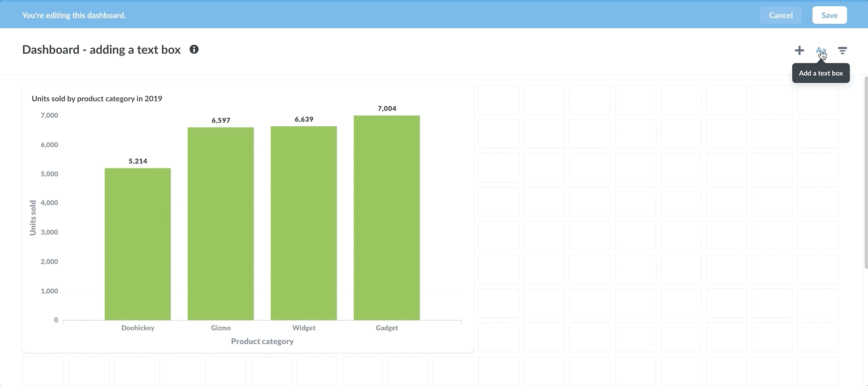Click the 5,214 value label above the Doohickey bar
868x386 pixels.
(137, 161)
